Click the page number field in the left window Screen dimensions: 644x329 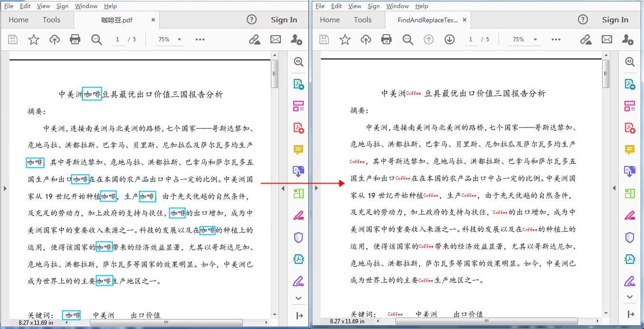[117, 39]
